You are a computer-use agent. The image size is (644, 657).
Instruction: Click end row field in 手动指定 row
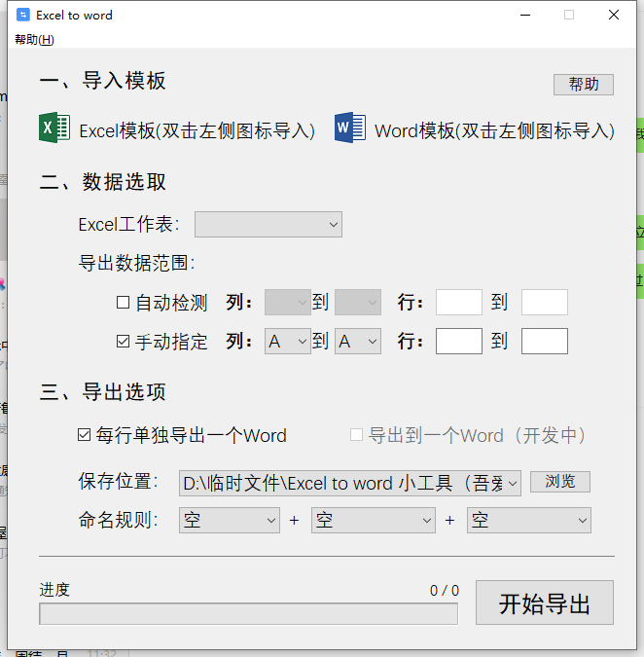click(x=545, y=341)
